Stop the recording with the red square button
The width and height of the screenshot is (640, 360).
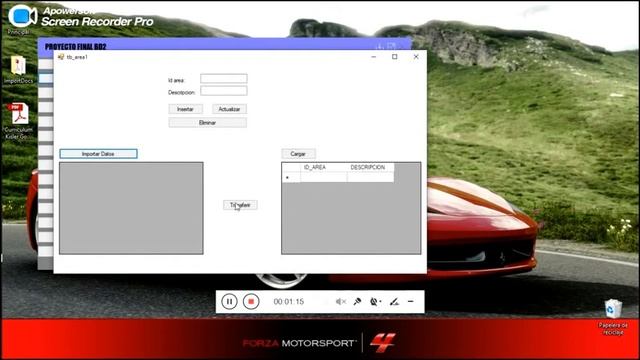[x=251, y=302]
